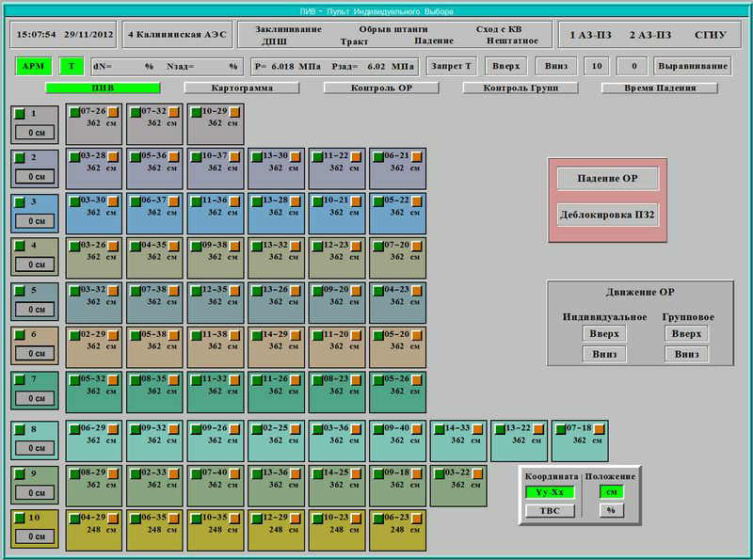Click the value field showing 0
The height and width of the screenshot is (560, 753).
click(633, 66)
